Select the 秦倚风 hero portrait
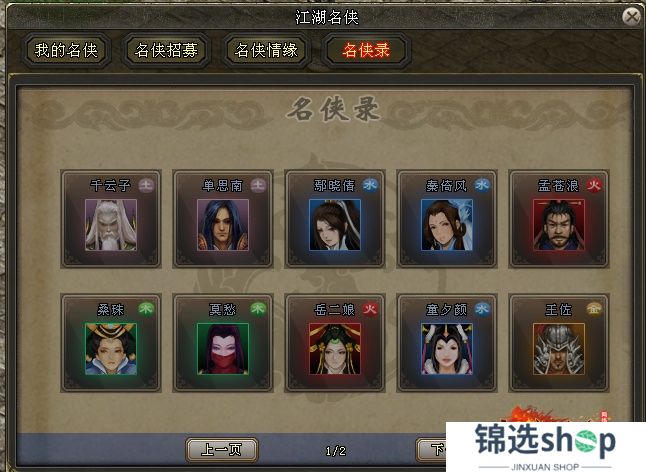This screenshot has width=646, height=472. (x=447, y=225)
